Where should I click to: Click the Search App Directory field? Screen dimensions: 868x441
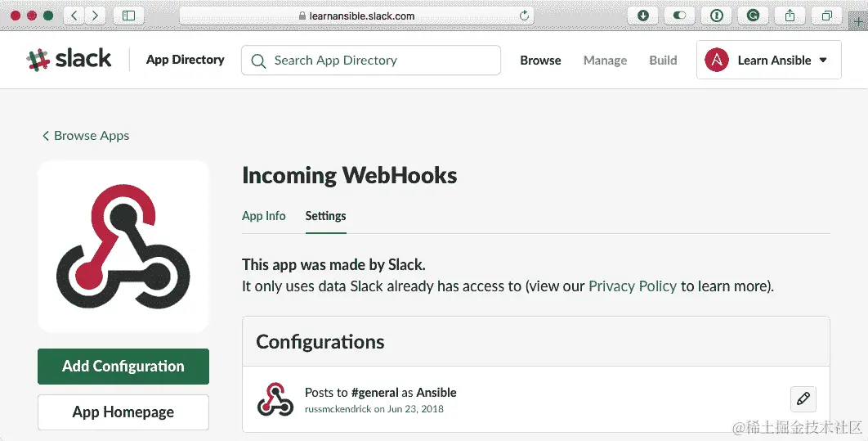click(x=370, y=60)
